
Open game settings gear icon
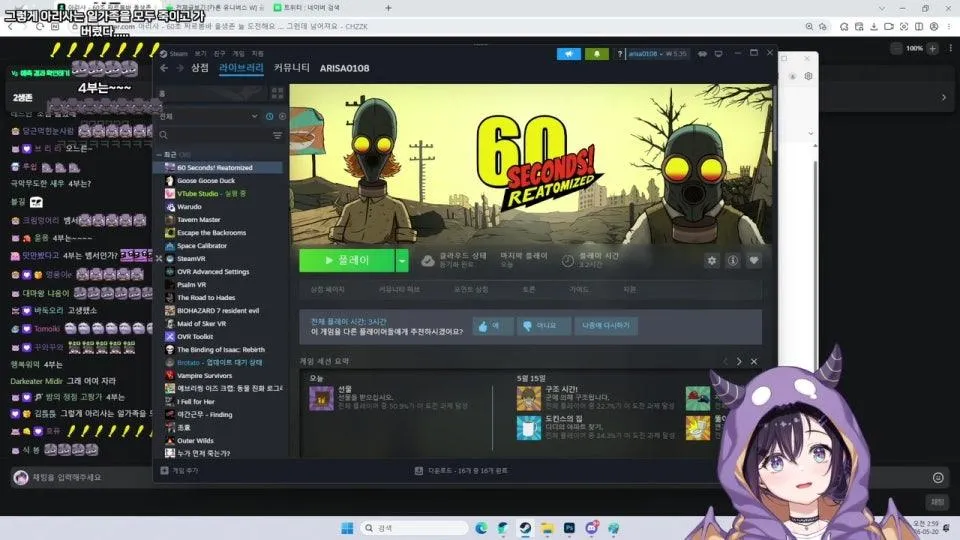[x=711, y=261]
